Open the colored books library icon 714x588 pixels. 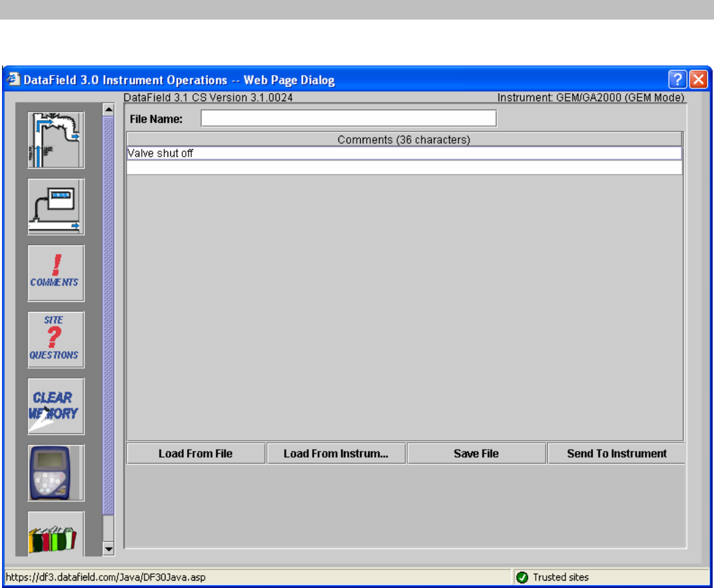click(x=55, y=534)
